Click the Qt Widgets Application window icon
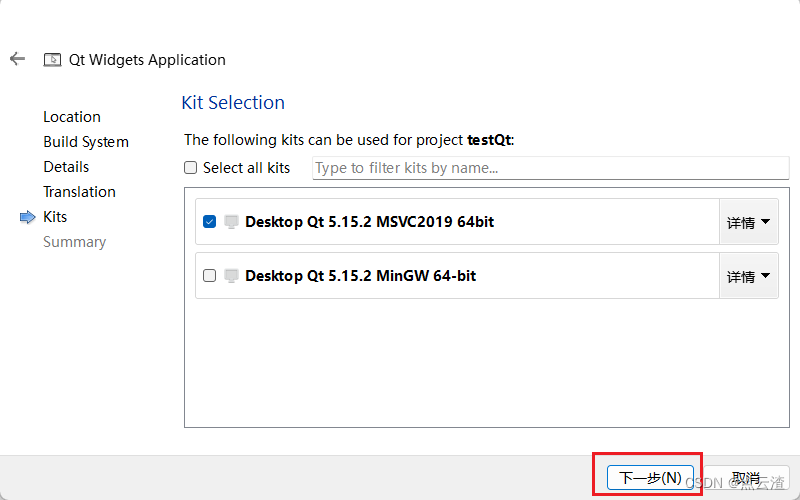800x500 pixels. (x=52, y=60)
